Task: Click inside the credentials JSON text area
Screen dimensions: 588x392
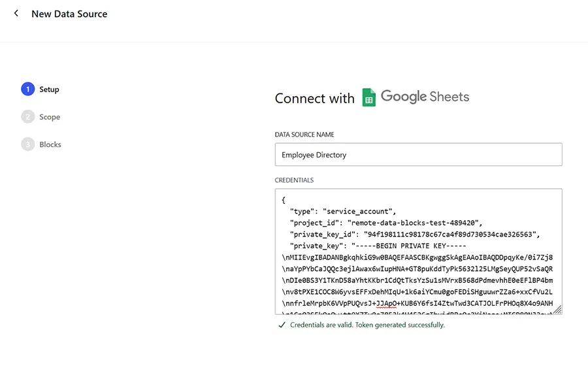Action: point(418,252)
